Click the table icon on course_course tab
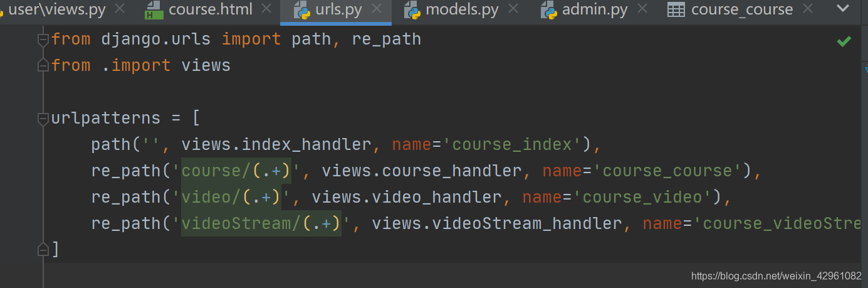Viewport: 868px width, 288px height. pos(676,10)
